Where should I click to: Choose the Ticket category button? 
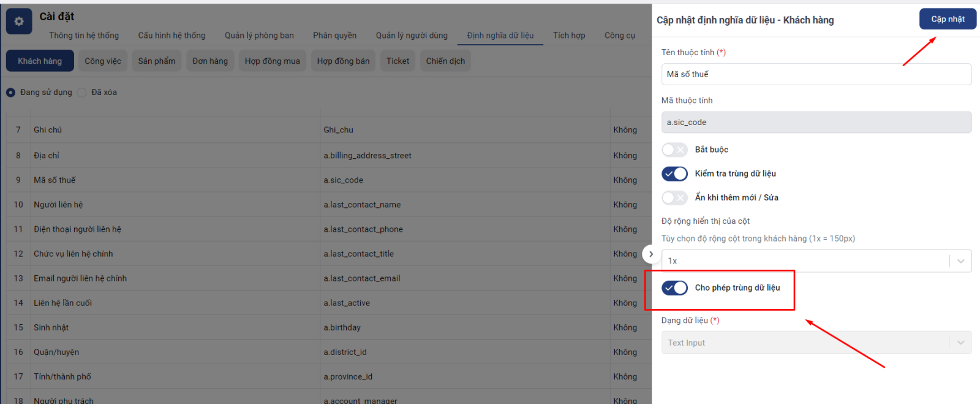pos(398,61)
